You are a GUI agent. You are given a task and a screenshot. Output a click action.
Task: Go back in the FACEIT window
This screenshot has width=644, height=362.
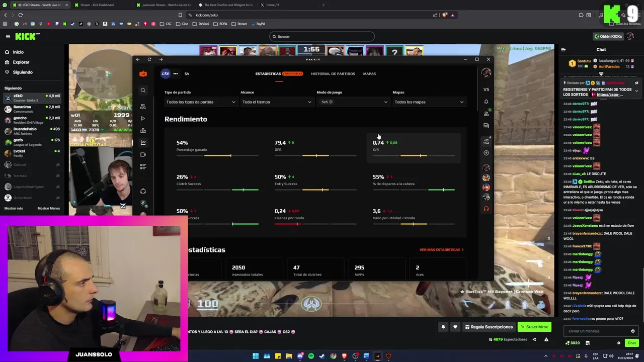(x=138, y=59)
